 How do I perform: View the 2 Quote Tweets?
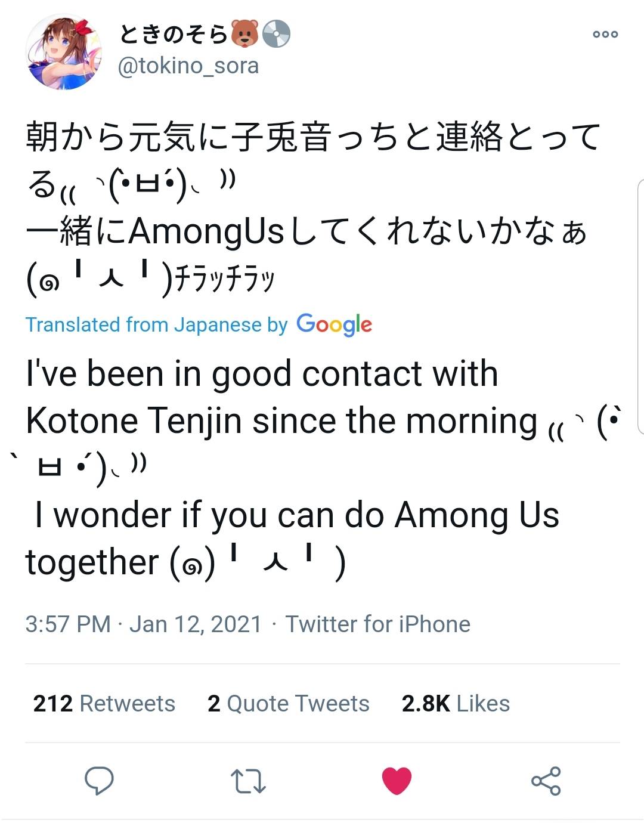tap(288, 703)
